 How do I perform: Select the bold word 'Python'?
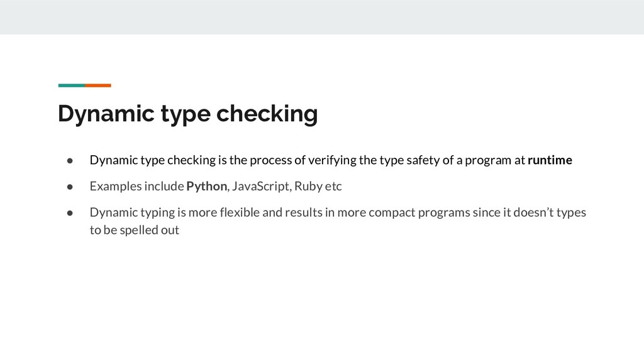pos(206,187)
